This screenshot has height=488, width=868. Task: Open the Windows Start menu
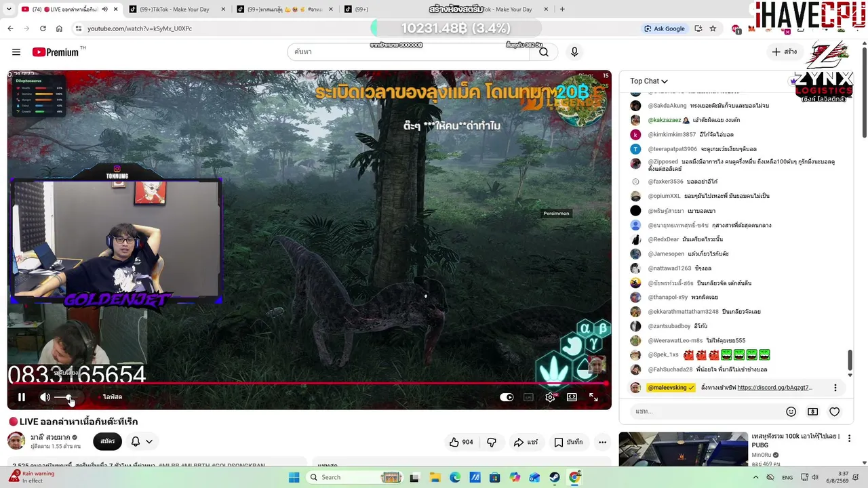coord(294,477)
